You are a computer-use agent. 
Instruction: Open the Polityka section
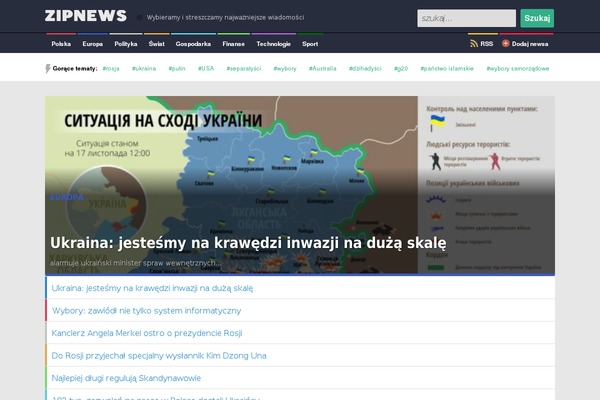pos(126,44)
